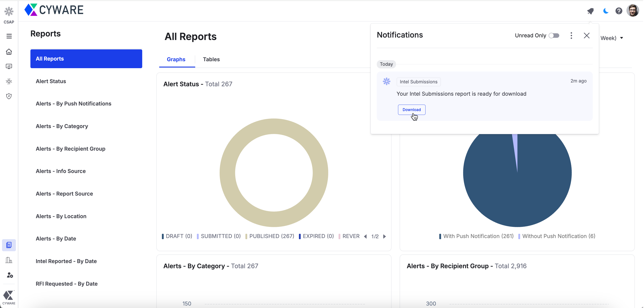The image size is (644, 308).
Task: Toggle the Unread Only switch
Action: pos(554,36)
